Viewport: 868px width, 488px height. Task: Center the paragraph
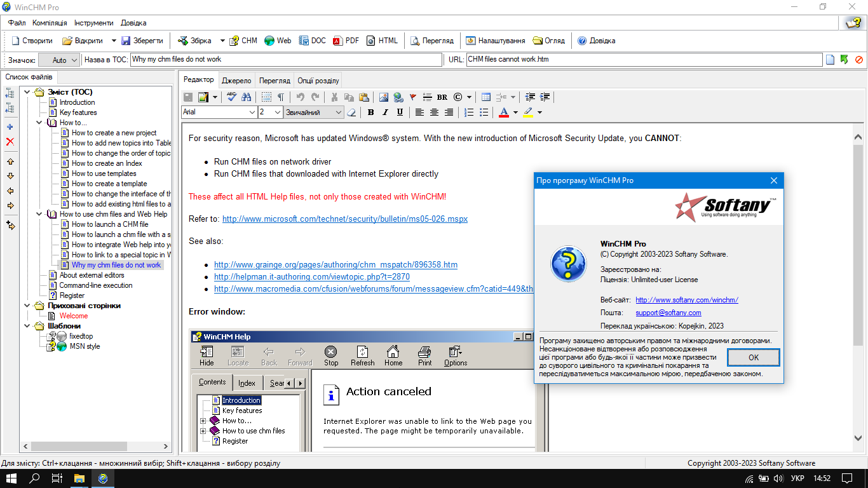434,112
